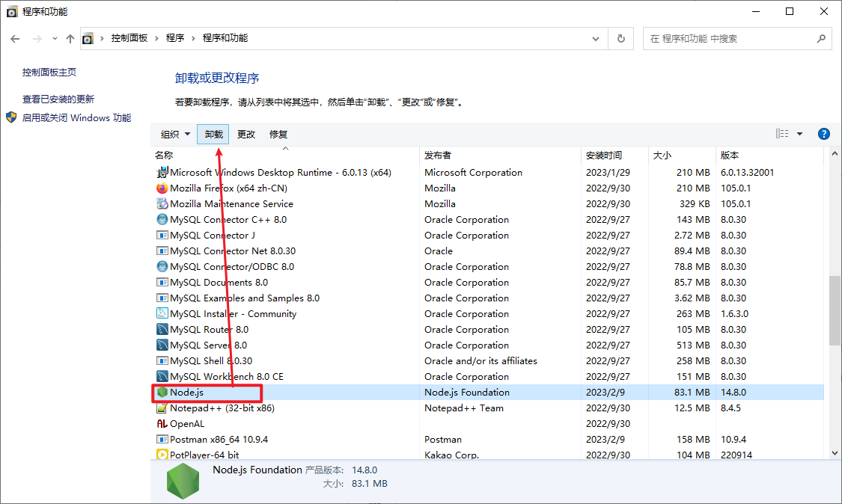The height and width of the screenshot is (504, 842).
Task: Click the large Node.js icon in details pane
Action: (x=183, y=481)
